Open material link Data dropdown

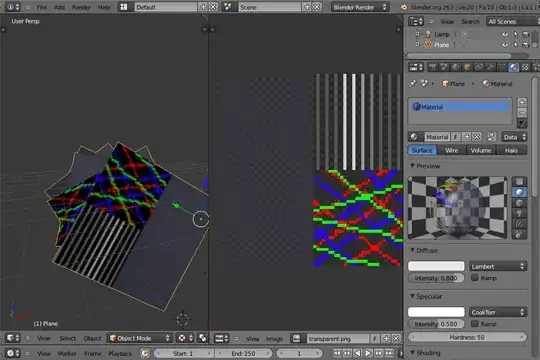[x=514, y=137]
